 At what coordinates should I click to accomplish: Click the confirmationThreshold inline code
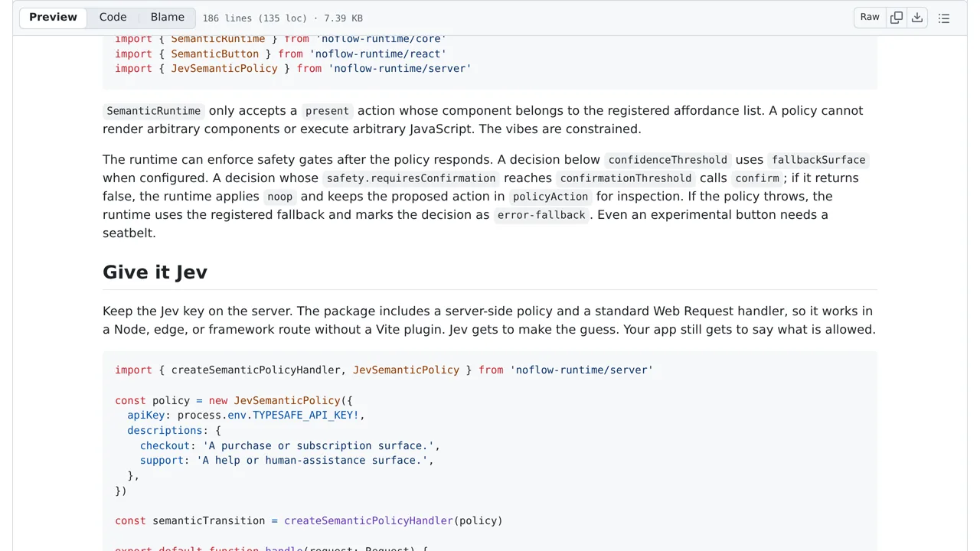pyautogui.click(x=626, y=178)
